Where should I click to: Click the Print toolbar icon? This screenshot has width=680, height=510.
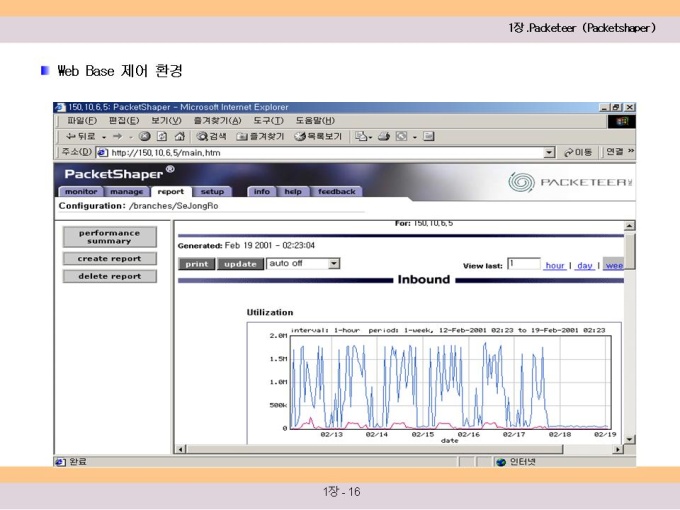384,136
